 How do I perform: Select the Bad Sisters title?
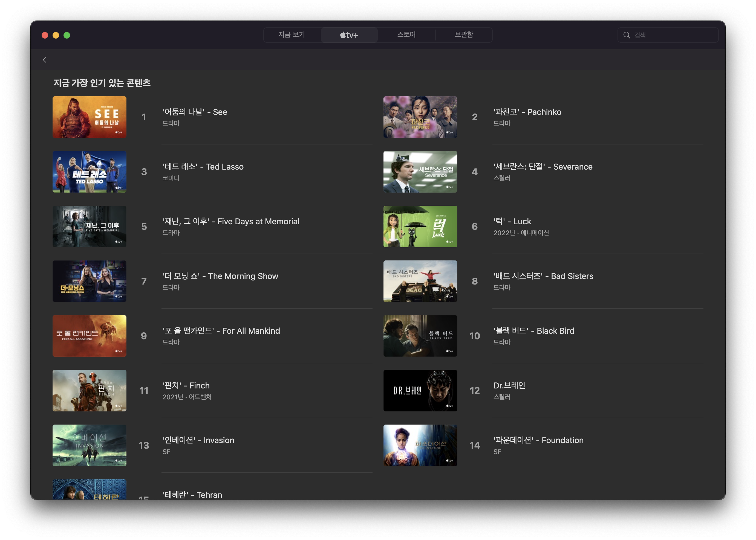click(543, 276)
